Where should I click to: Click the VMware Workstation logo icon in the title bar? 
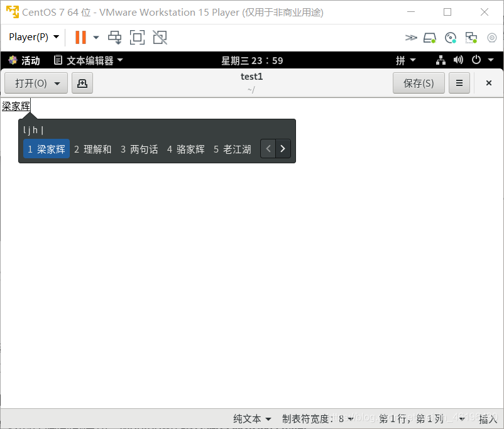(13, 12)
